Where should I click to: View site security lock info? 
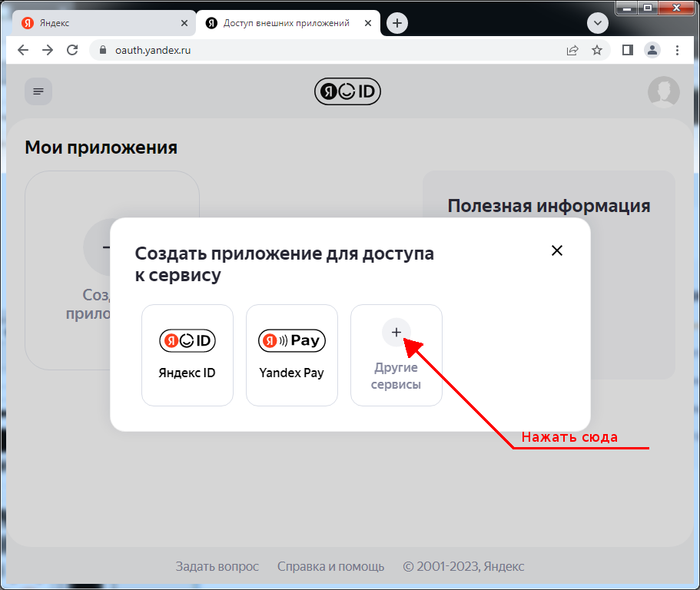pos(103,50)
